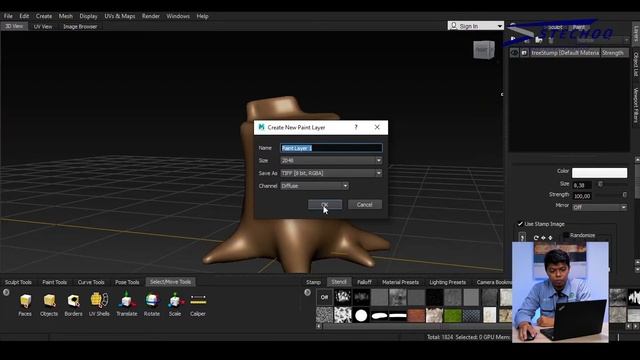The image size is (640, 360).
Task: Select the Borders selection tool
Action: 73,304
